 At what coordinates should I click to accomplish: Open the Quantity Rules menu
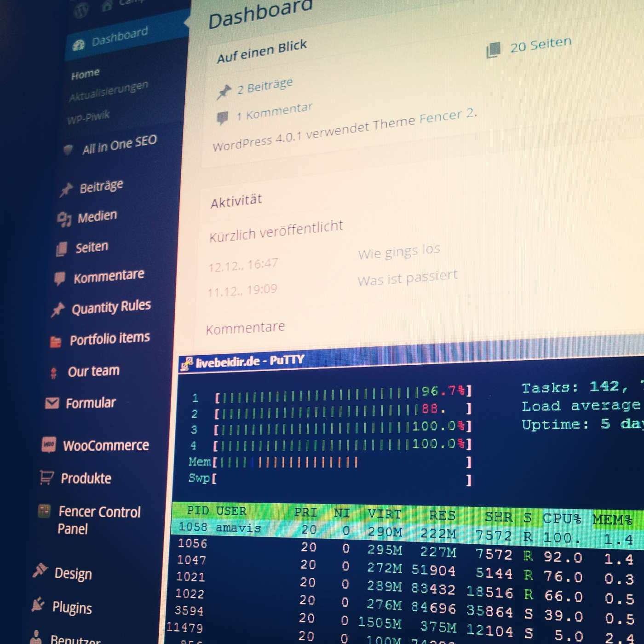111,307
